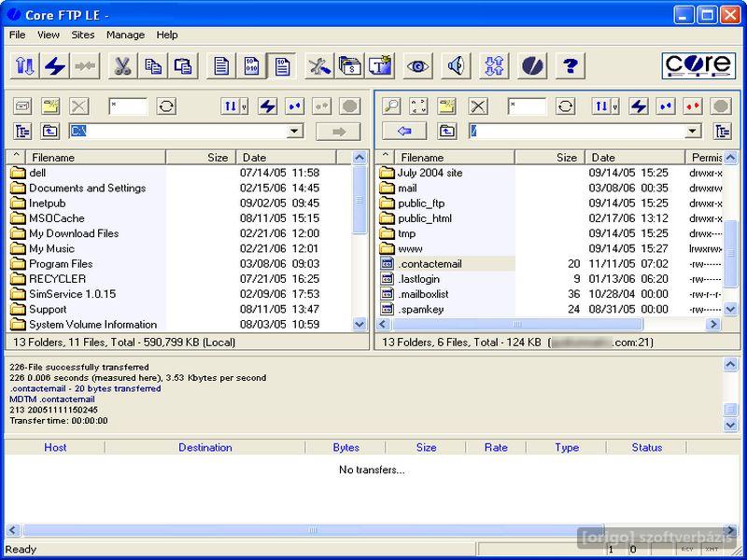This screenshot has width=747, height=560.
Task: Click the download left-arrow button in remote pane
Action: pyautogui.click(x=404, y=131)
